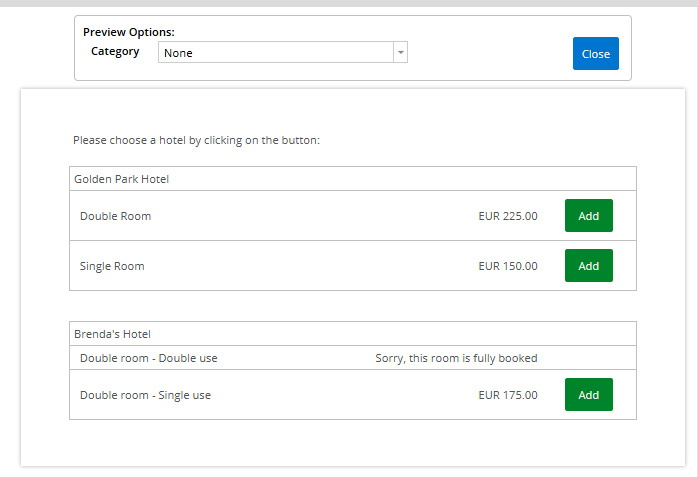Select the Single Room label
Screen dimensions: 698x477
click(x=112, y=266)
